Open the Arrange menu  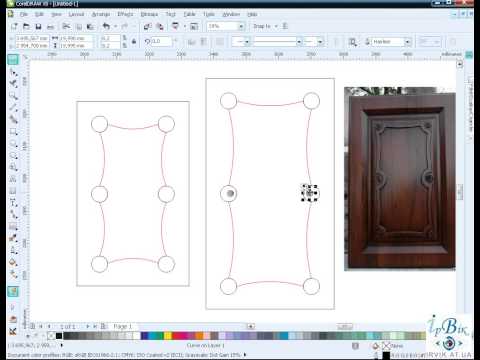(101, 14)
